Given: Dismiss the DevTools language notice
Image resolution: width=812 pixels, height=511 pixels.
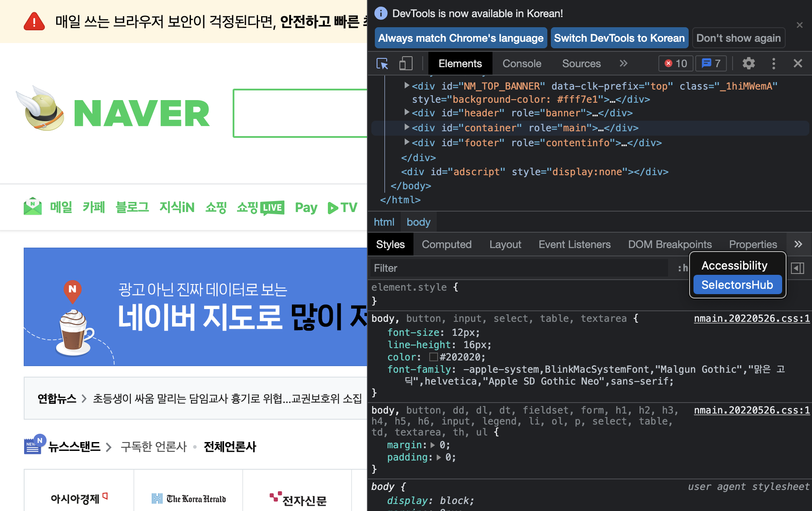Looking at the screenshot, I should 800,25.
